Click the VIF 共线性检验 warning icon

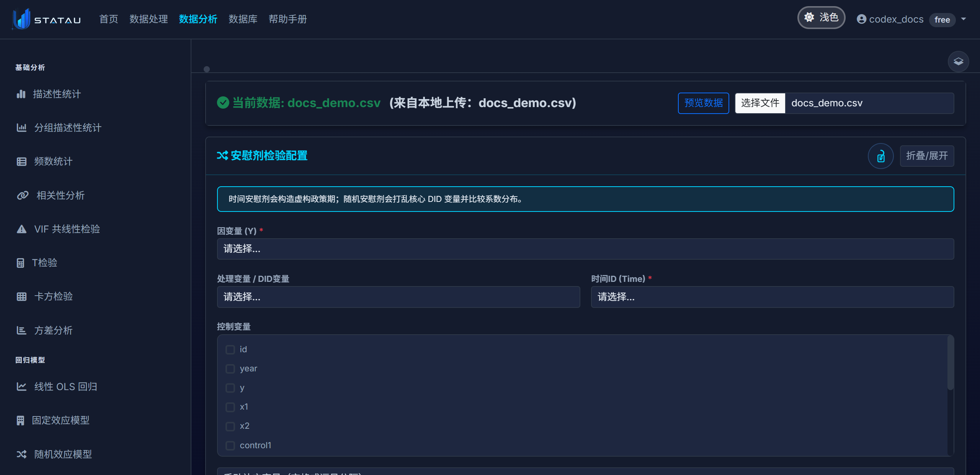pyautogui.click(x=21, y=229)
